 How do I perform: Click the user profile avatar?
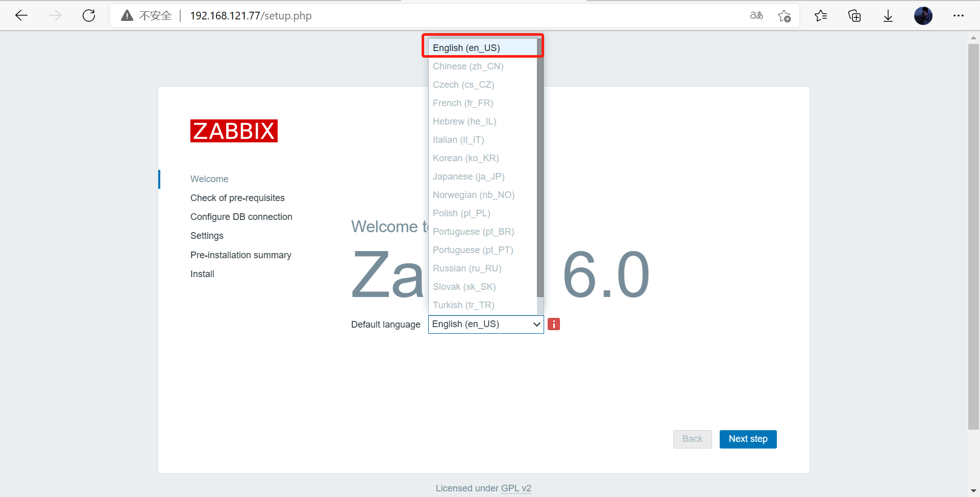923,16
